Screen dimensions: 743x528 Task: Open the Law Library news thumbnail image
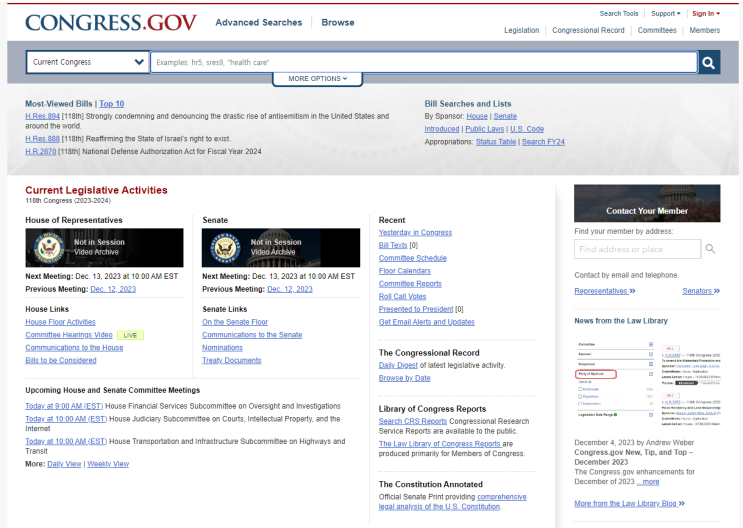647,383
